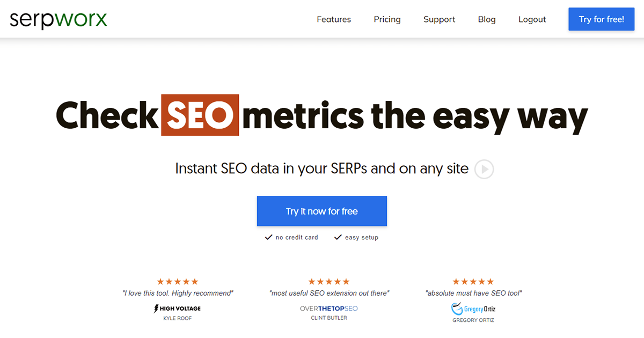Click the fifth star above Clint Butler's quote
Image resolution: width=644 pixels, height=338 pixels.
coord(346,281)
